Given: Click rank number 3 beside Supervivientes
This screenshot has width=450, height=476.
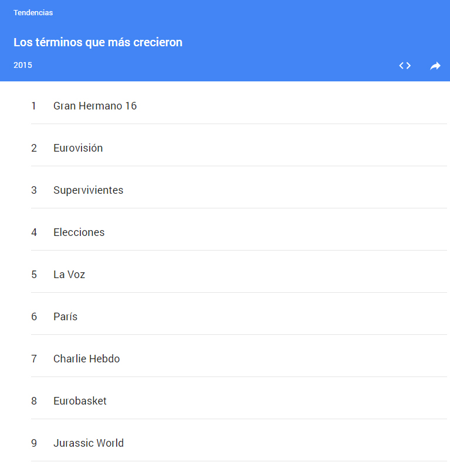Looking at the screenshot, I should point(34,190).
